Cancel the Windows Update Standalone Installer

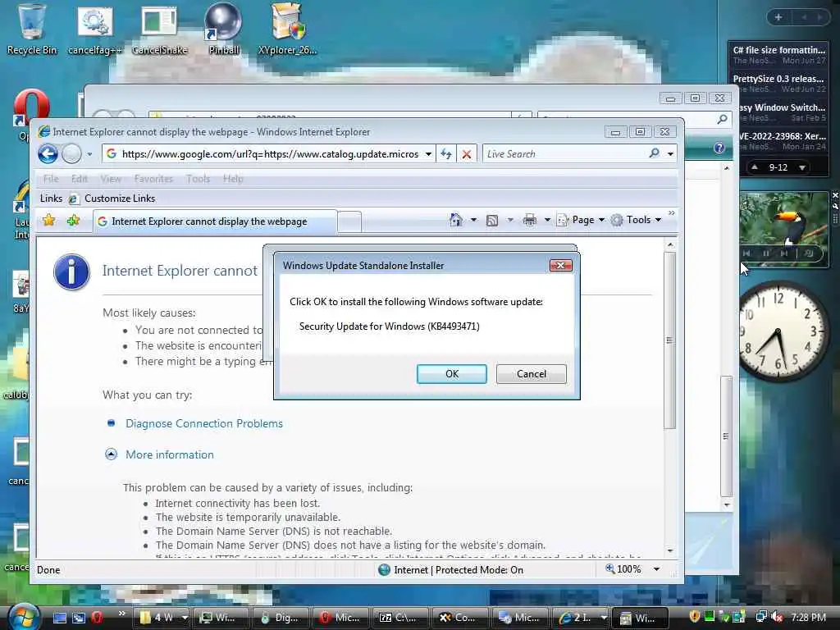tap(531, 374)
